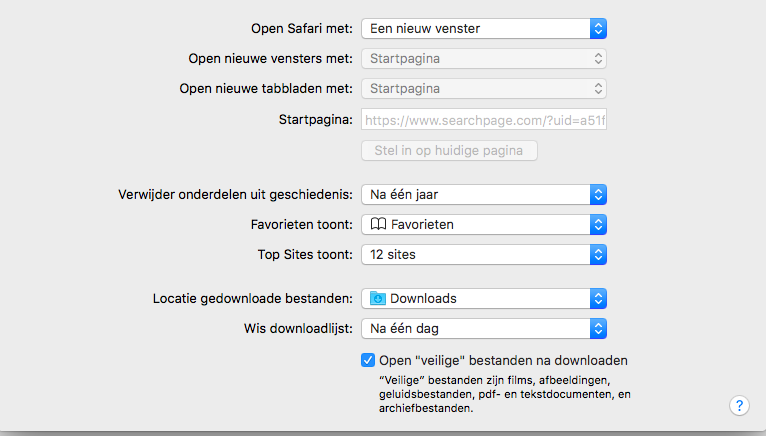Click the help question mark button
This screenshot has width=766, height=436.
click(x=739, y=405)
